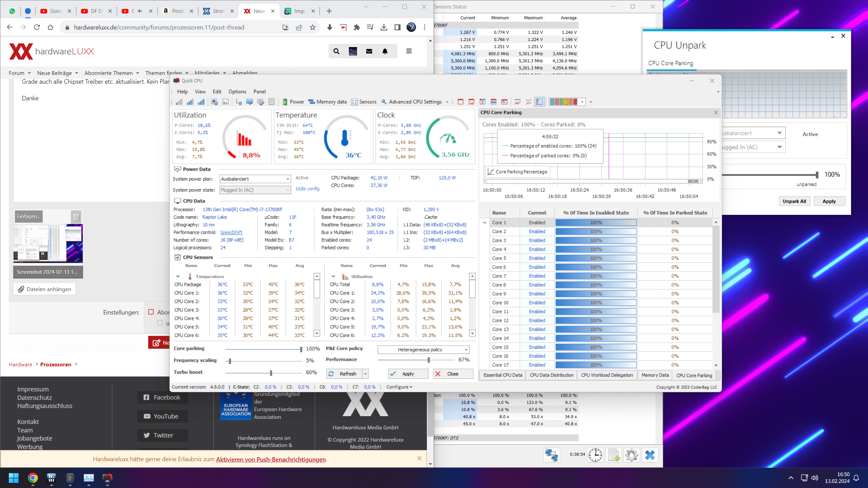868x488 pixels.
Task: Open Memory data from Quick CPU toolbar
Action: [328, 102]
